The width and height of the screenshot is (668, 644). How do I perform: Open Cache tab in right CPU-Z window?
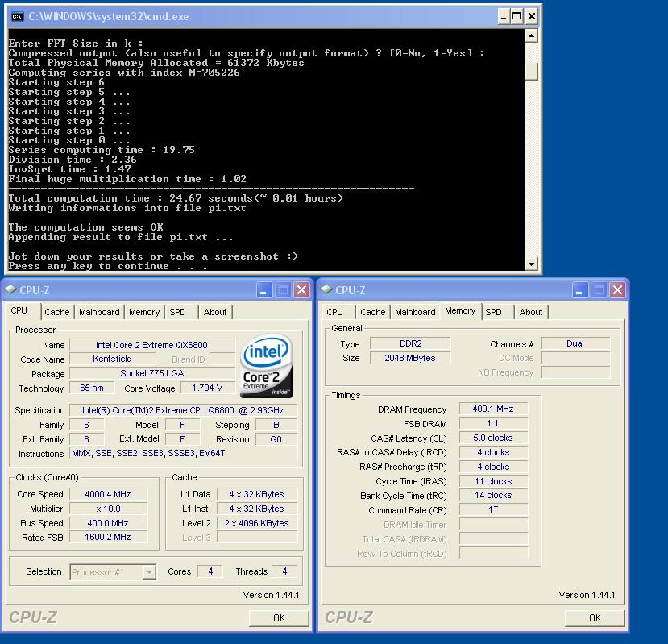coord(373,312)
